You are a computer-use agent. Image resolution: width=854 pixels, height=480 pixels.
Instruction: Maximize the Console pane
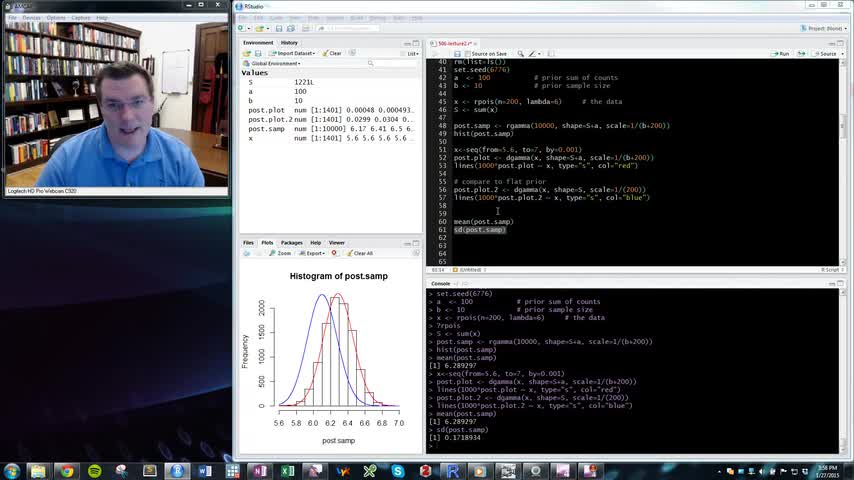[x=840, y=284]
